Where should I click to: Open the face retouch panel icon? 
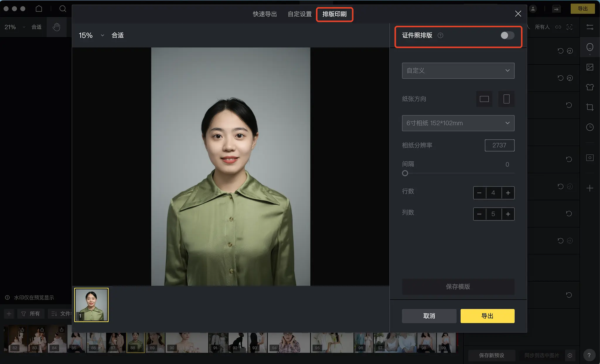pyautogui.click(x=590, y=47)
